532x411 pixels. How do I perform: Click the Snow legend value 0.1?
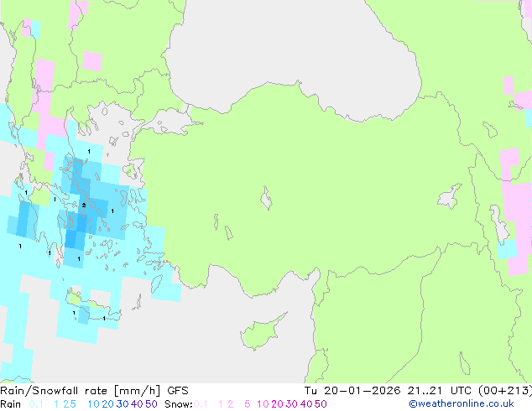click(x=201, y=404)
